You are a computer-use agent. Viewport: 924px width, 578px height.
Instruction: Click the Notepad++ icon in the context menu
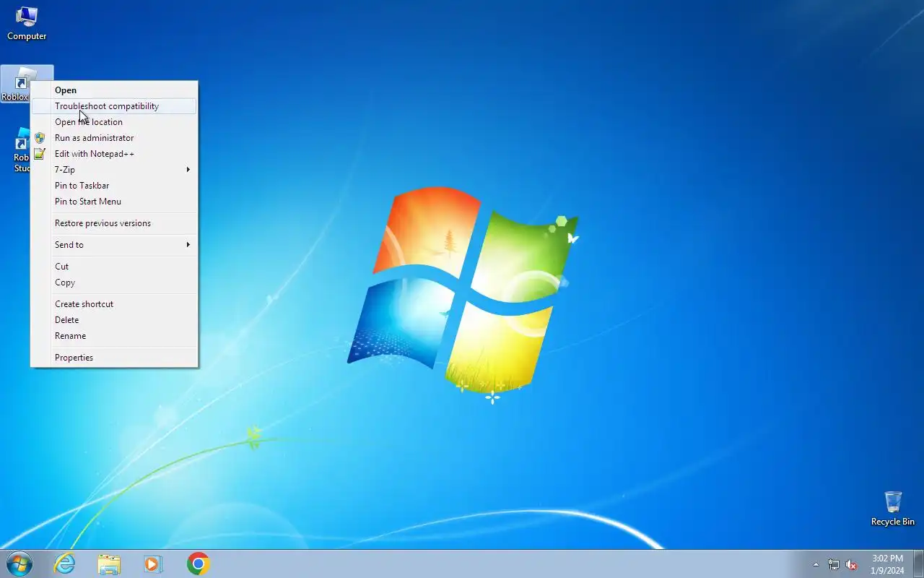(40, 154)
